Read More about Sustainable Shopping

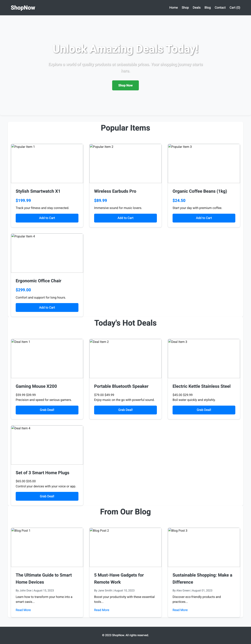coord(180,610)
